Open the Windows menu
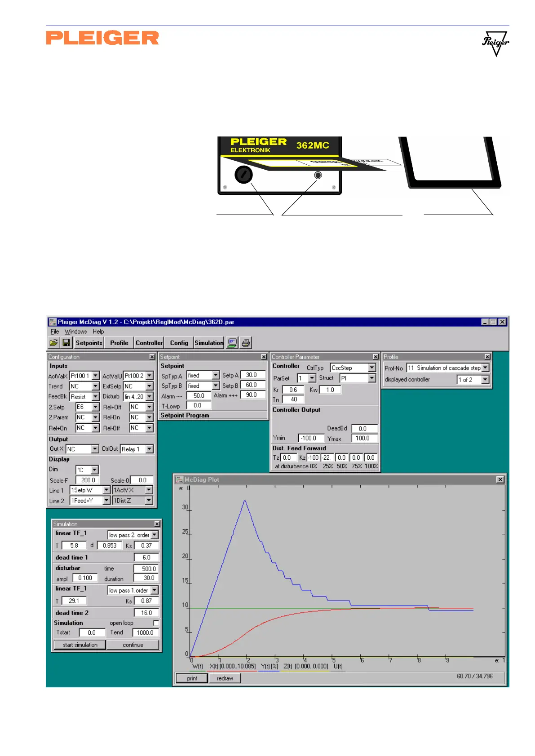 75,331
